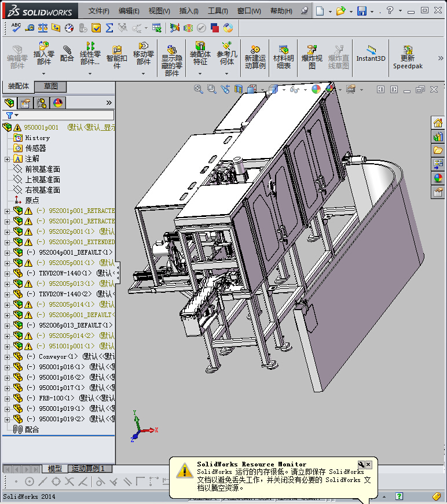Image resolution: width=447 pixels, height=504 pixels.
Task: Click the feature tree filter field
Action: pos(58,115)
